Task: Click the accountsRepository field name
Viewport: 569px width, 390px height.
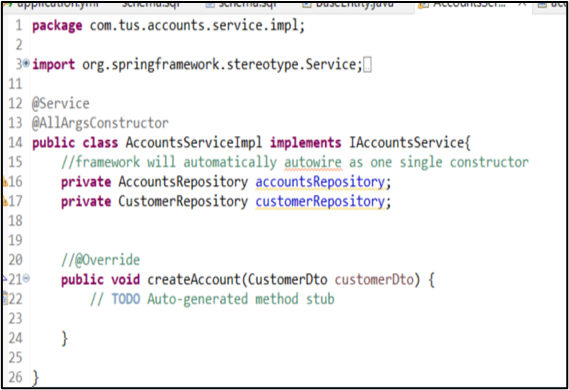Action: [x=320, y=182]
